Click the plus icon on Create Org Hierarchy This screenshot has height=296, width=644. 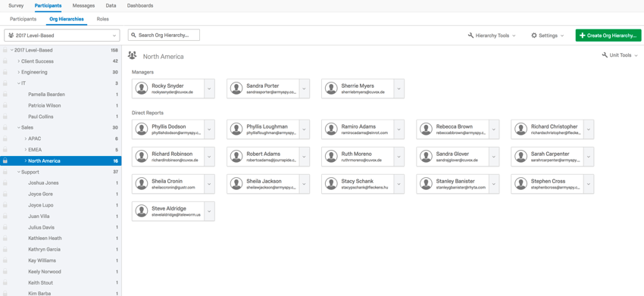582,36
